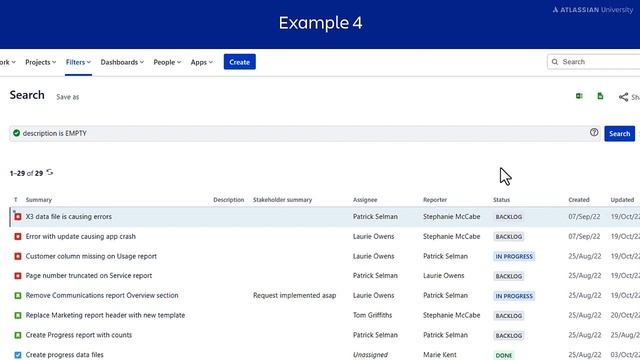Click reporter Marie Kent

click(440, 355)
